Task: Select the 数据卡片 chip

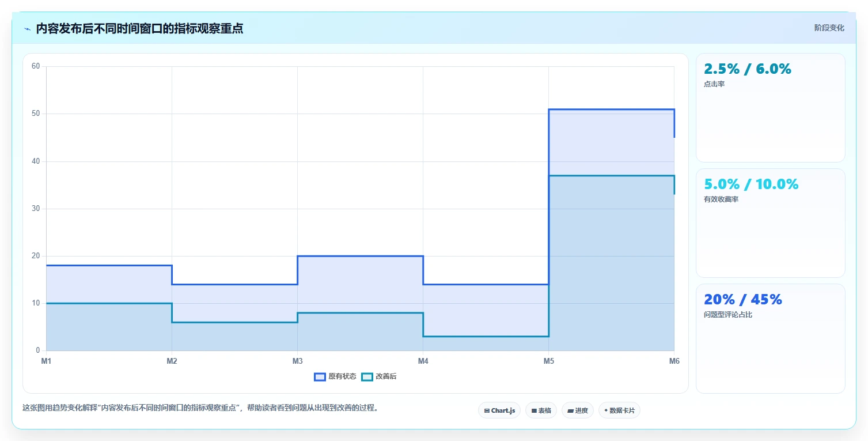Action: click(619, 410)
